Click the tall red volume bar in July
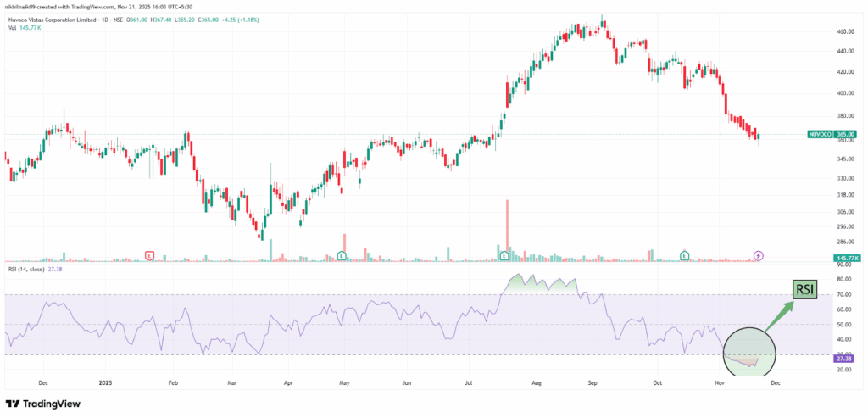 [x=507, y=227]
